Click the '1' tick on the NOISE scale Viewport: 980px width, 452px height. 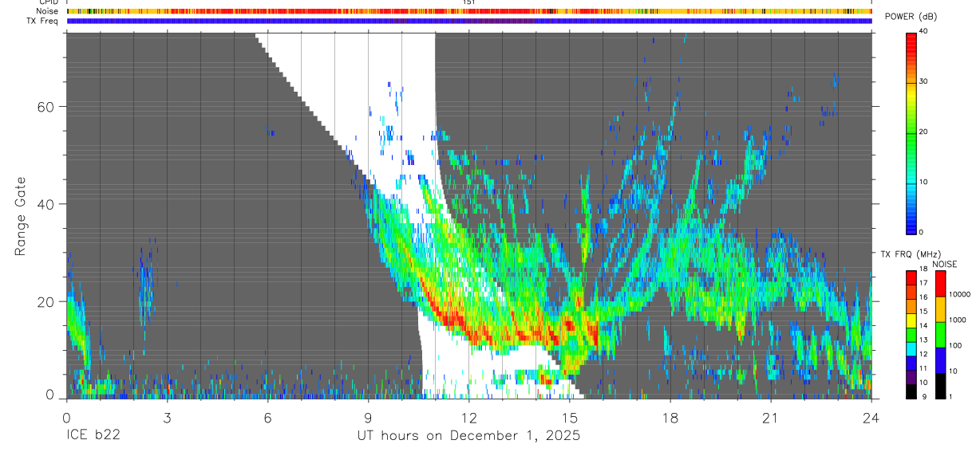[951, 397]
